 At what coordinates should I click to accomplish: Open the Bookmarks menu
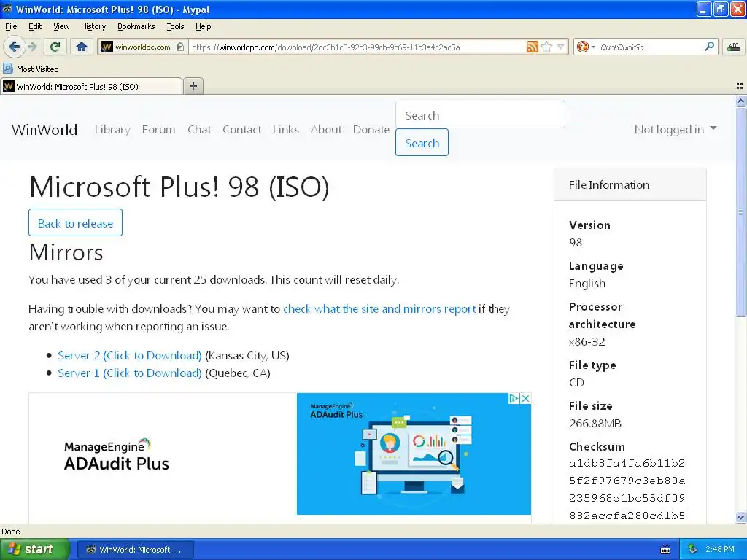point(136,26)
